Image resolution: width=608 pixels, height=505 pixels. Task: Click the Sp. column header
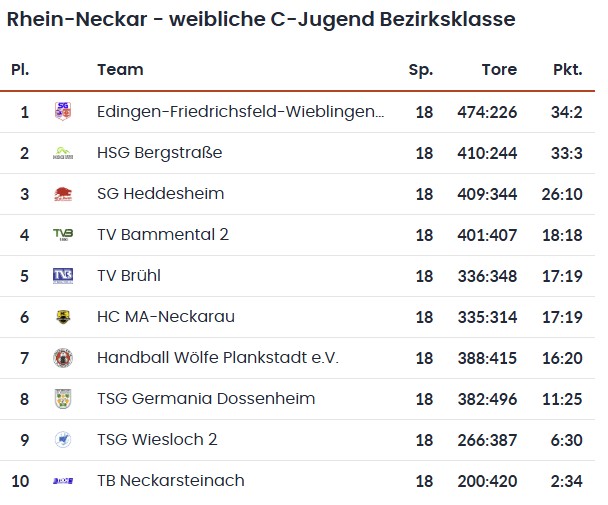click(x=421, y=70)
